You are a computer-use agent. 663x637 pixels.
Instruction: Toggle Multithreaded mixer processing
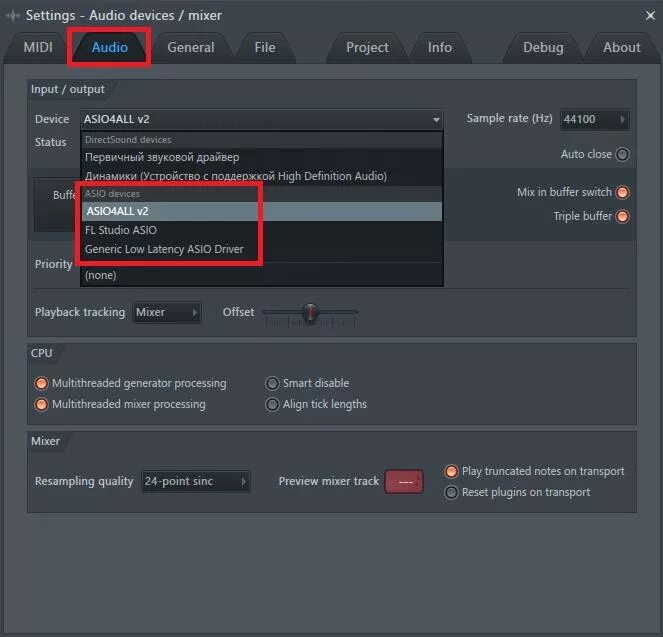pyautogui.click(x=41, y=405)
